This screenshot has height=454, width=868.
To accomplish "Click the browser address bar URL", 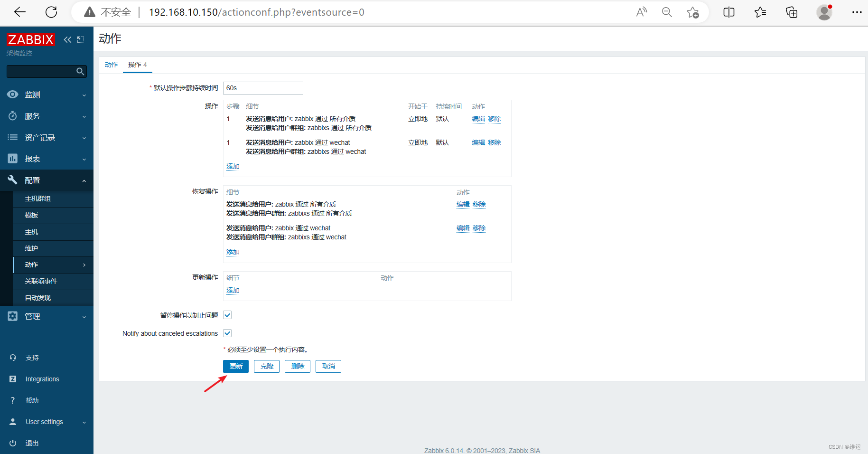I will (x=257, y=12).
